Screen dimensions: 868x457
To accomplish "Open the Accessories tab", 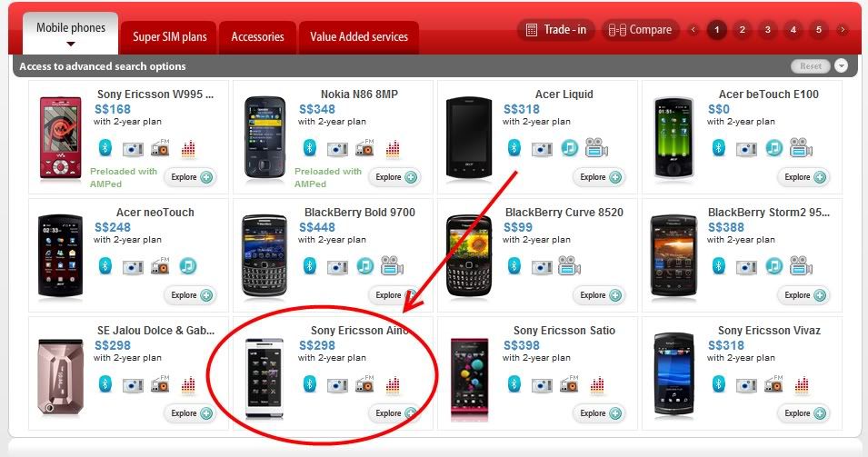I will click(x=257, y=37).
